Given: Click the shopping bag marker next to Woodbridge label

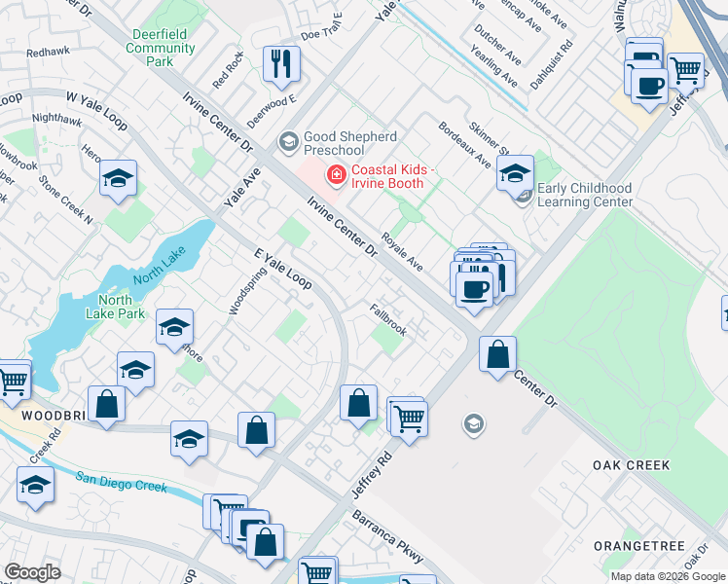Looking at the screenshot, I should click(106, 405).
